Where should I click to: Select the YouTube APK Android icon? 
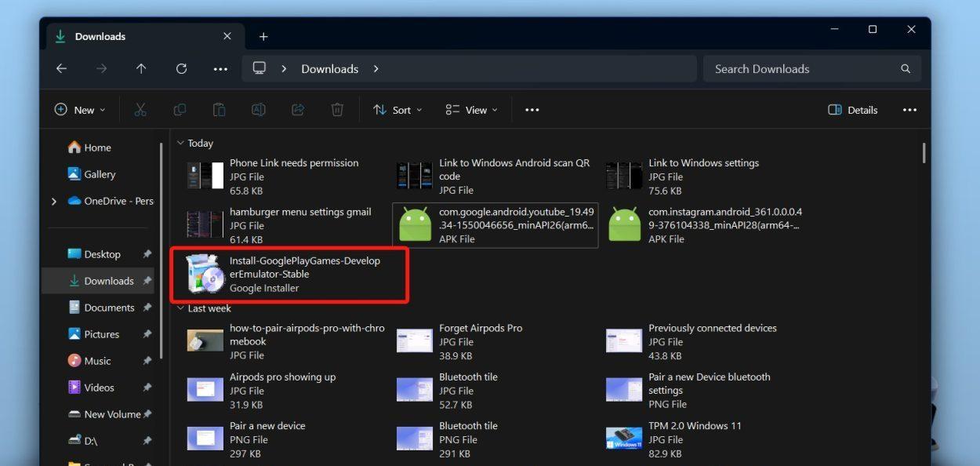415,225
